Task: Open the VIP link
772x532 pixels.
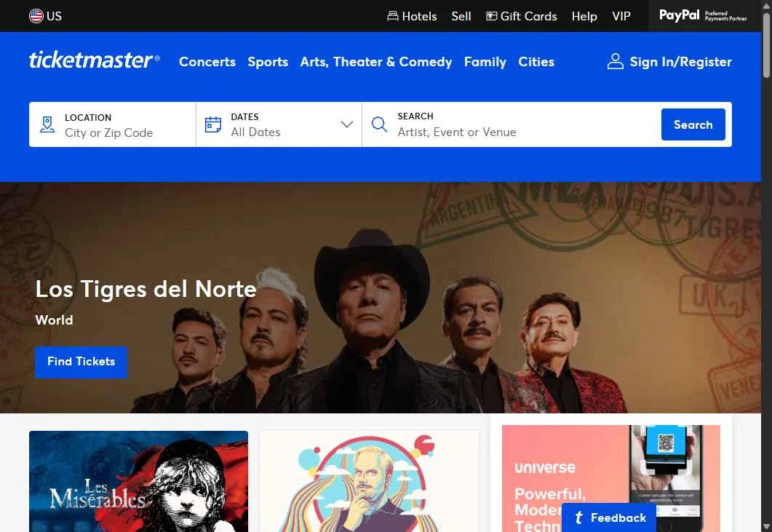Action: [621, 16]
